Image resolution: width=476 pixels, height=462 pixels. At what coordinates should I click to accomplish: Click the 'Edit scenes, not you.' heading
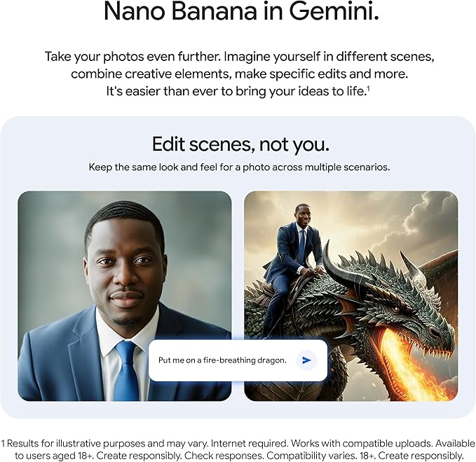click(x=240, y=144)
